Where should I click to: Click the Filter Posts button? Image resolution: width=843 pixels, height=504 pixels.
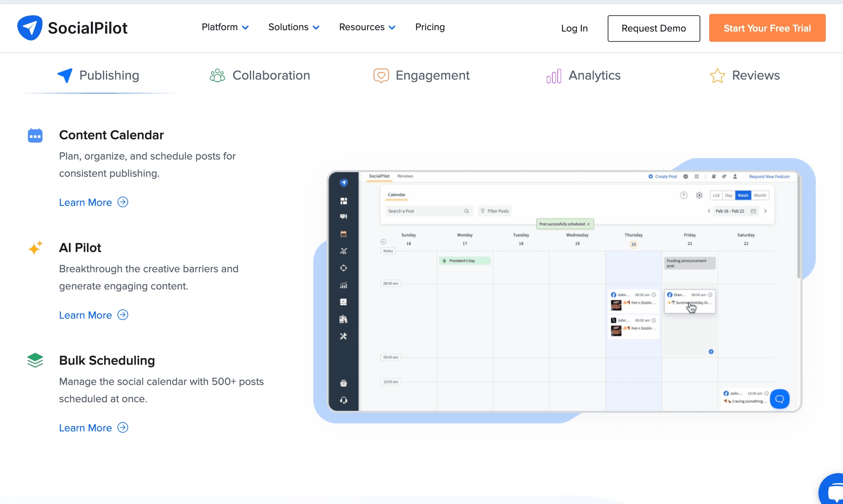(495, 211)
